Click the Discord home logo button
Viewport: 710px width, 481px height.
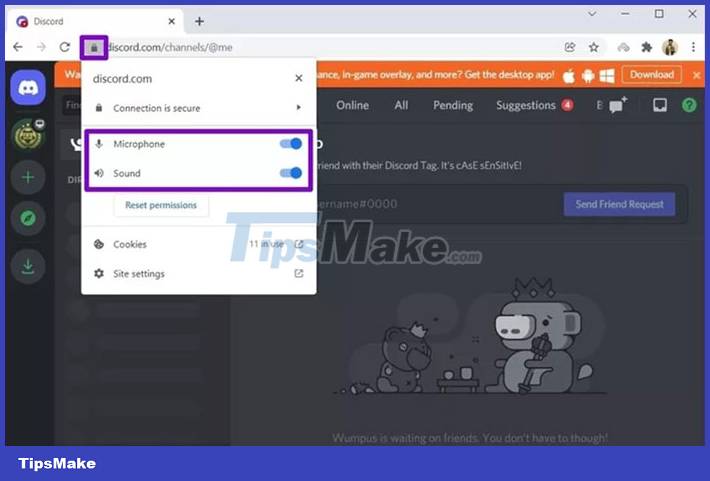28,87
